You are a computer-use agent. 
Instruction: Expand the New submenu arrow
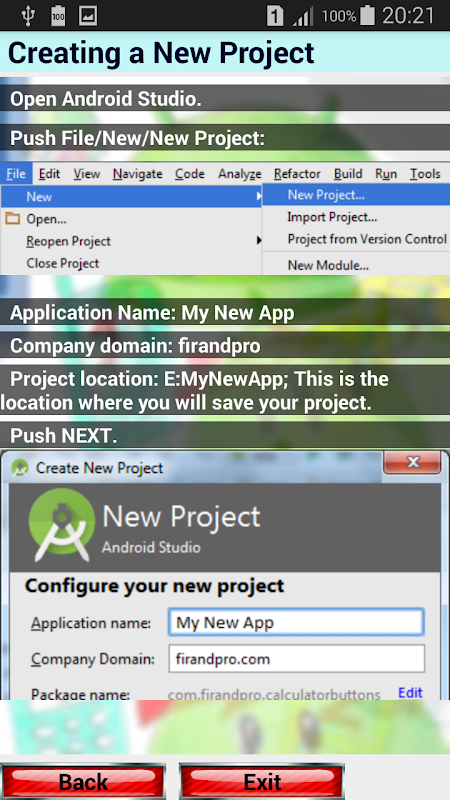click(259, 196)
